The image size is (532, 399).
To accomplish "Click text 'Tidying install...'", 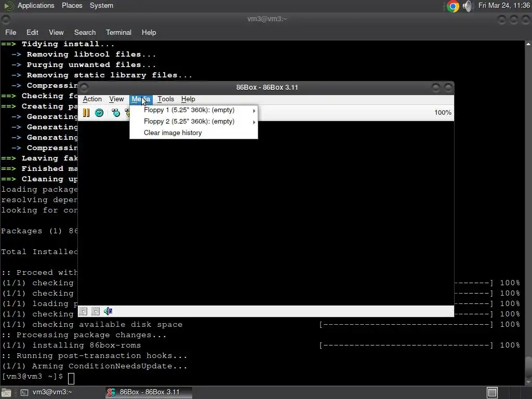I will pos(68,44).
